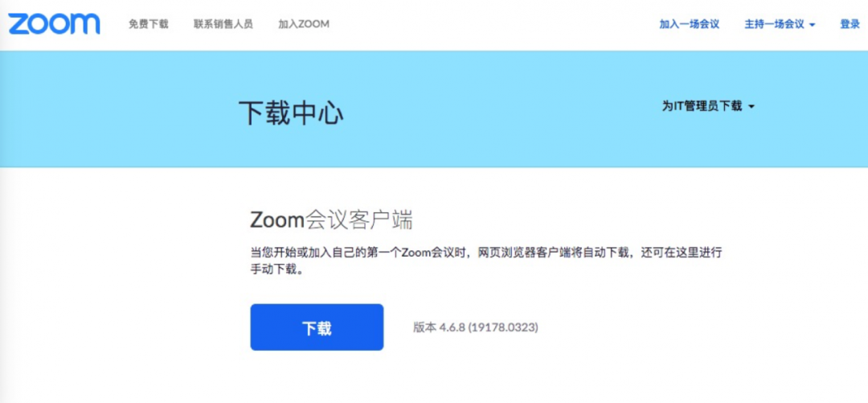Click the 手动下载。 text line

[x=276, y=271]
